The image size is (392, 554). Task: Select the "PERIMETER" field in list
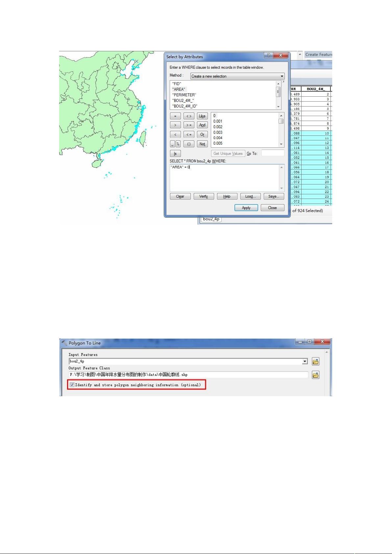pyautogui.click(x=184, y=95)
